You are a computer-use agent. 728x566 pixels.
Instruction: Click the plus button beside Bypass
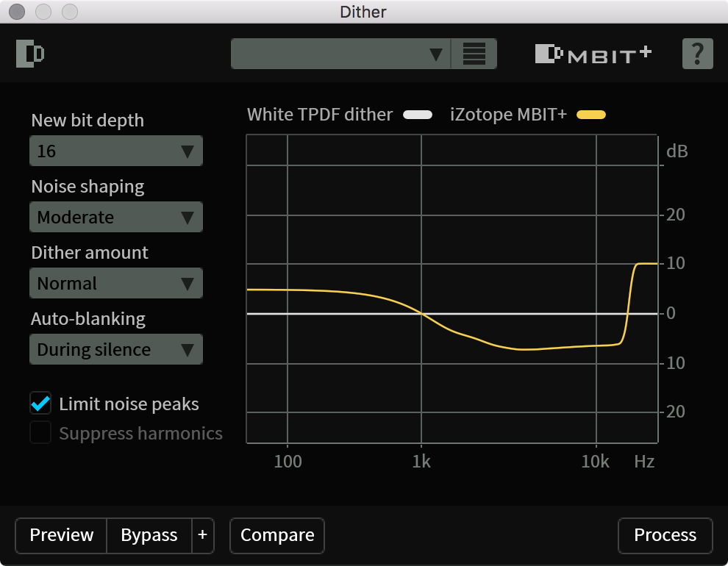[202, 535]
